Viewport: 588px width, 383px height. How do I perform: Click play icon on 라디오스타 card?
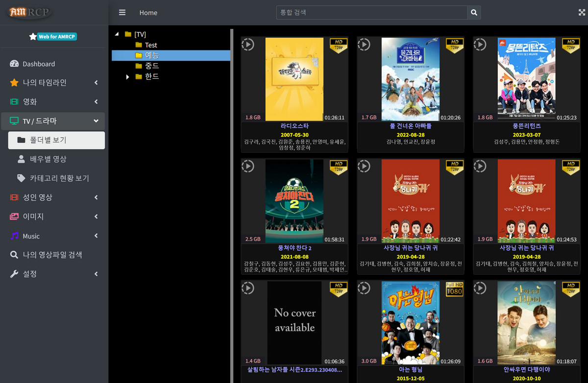pos(248,45)
